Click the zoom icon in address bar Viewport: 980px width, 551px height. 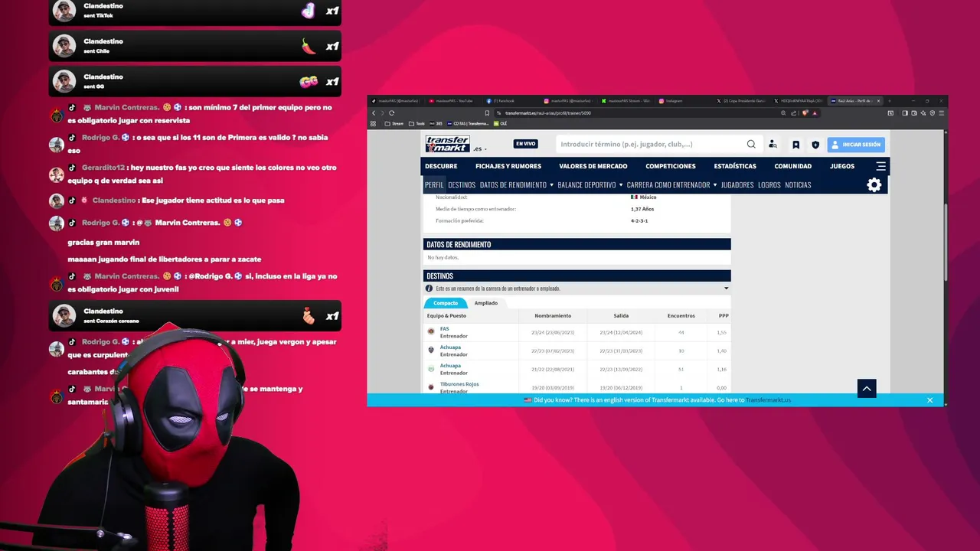coord(783,113)
